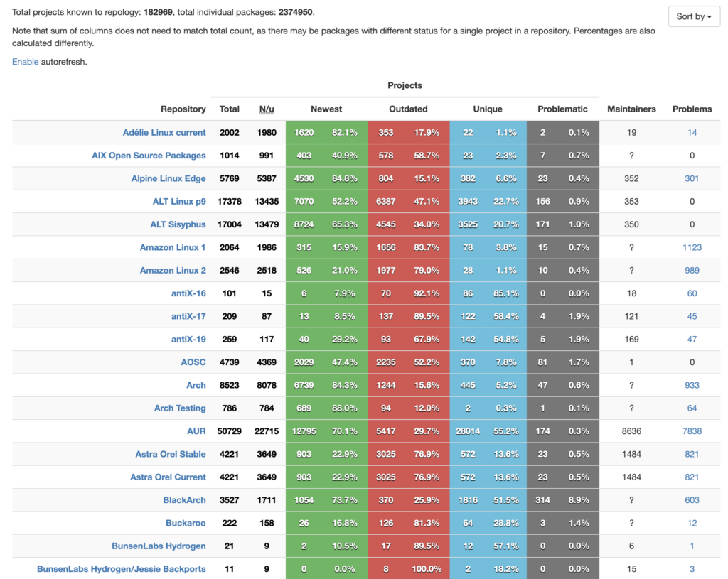
Task: Open the Sort by dropdown
Action: (694, 16)
